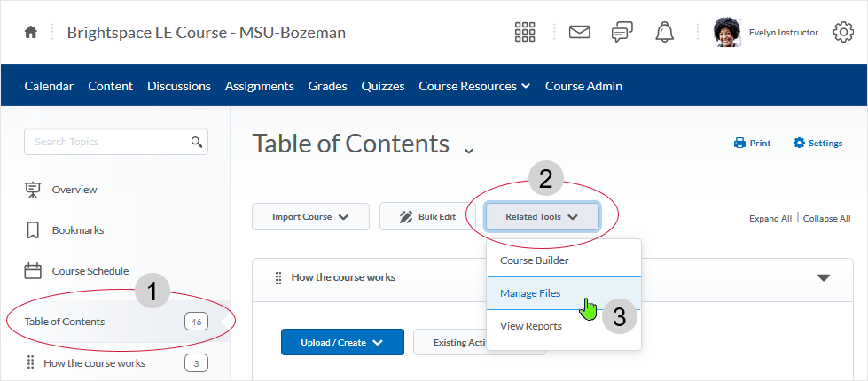Open the message alerts envelope icon

pos(580,33)
